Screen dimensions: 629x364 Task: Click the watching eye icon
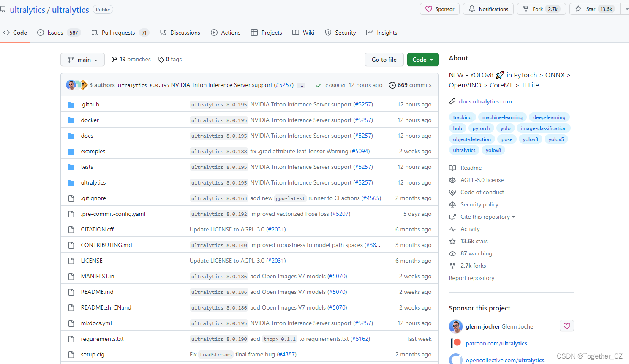452,253
